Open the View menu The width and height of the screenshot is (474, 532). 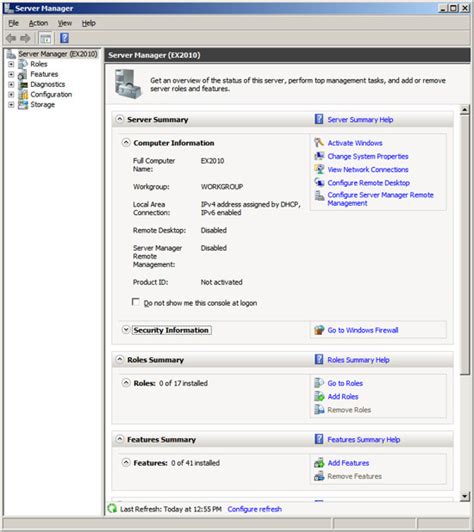(64, 23)
